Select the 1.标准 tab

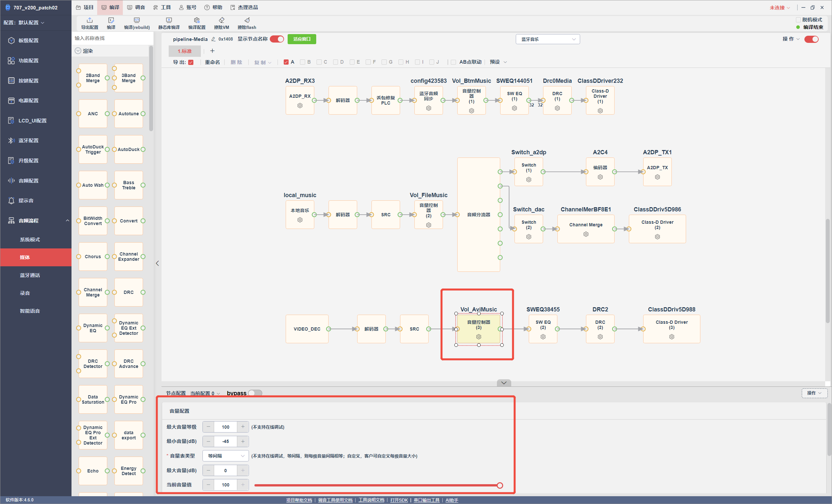(185, 51)
